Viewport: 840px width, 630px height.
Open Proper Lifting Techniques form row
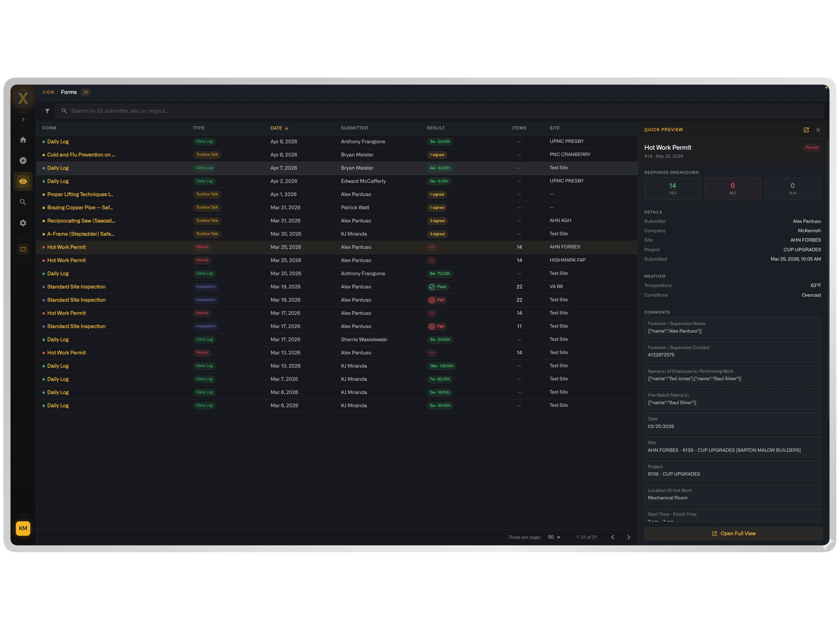[336, 194]
